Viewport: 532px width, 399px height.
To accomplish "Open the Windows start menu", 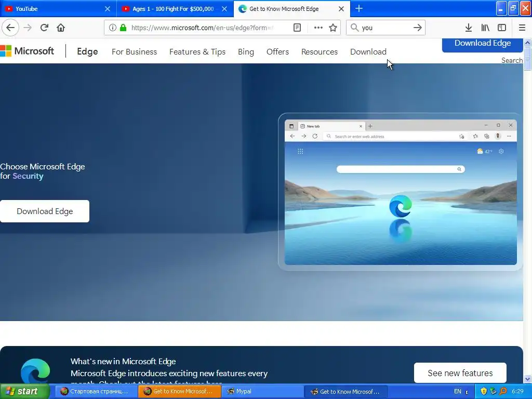I will tap(24, 391).
